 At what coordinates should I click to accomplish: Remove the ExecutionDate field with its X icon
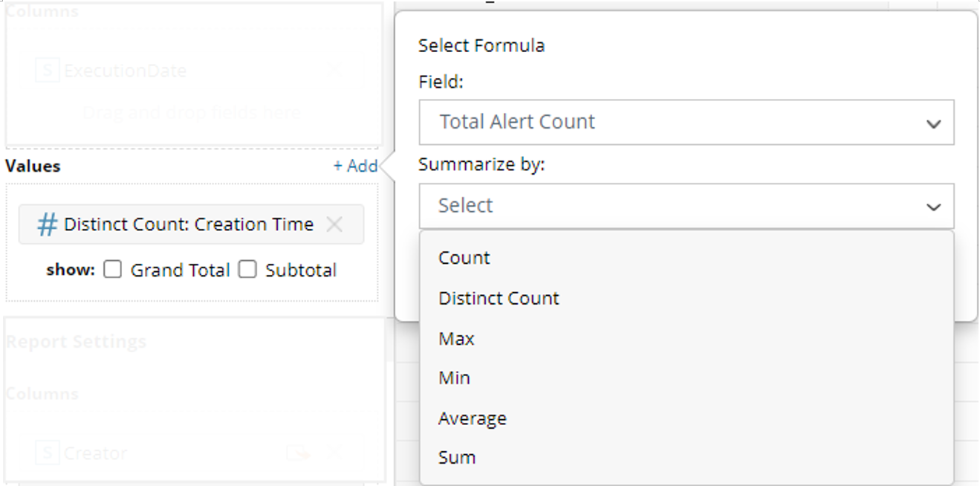tap(334, 70)
